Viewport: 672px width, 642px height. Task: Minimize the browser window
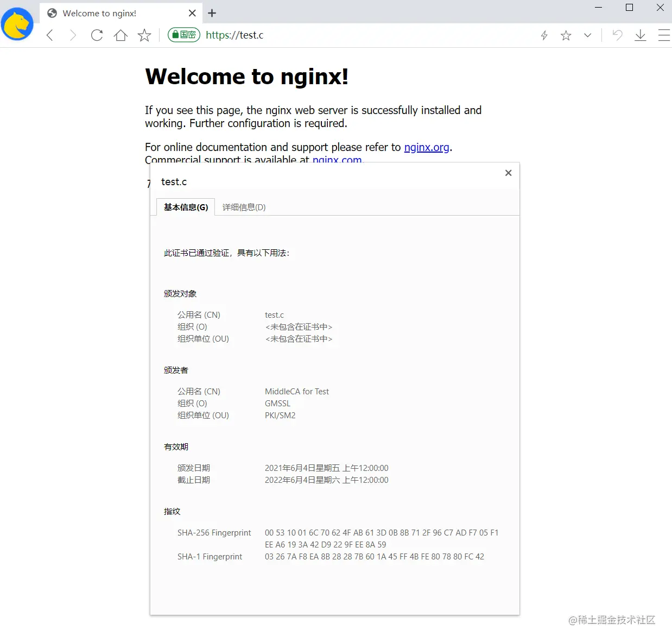click(x=599, y=8)
